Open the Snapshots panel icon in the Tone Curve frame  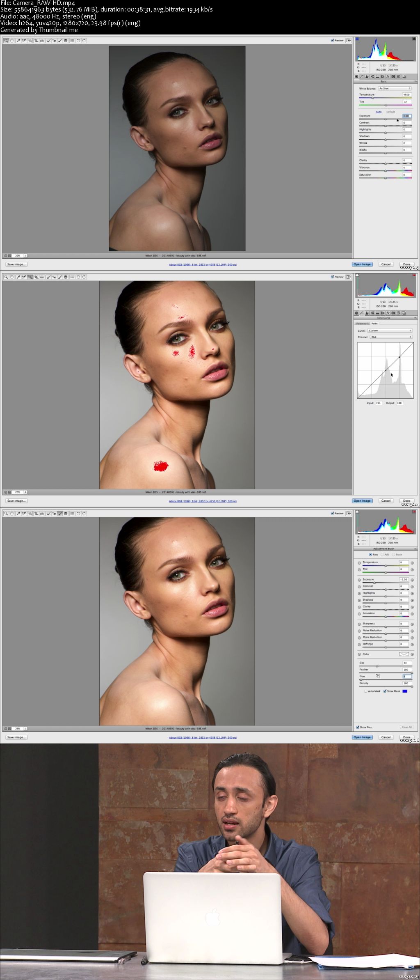404,313
